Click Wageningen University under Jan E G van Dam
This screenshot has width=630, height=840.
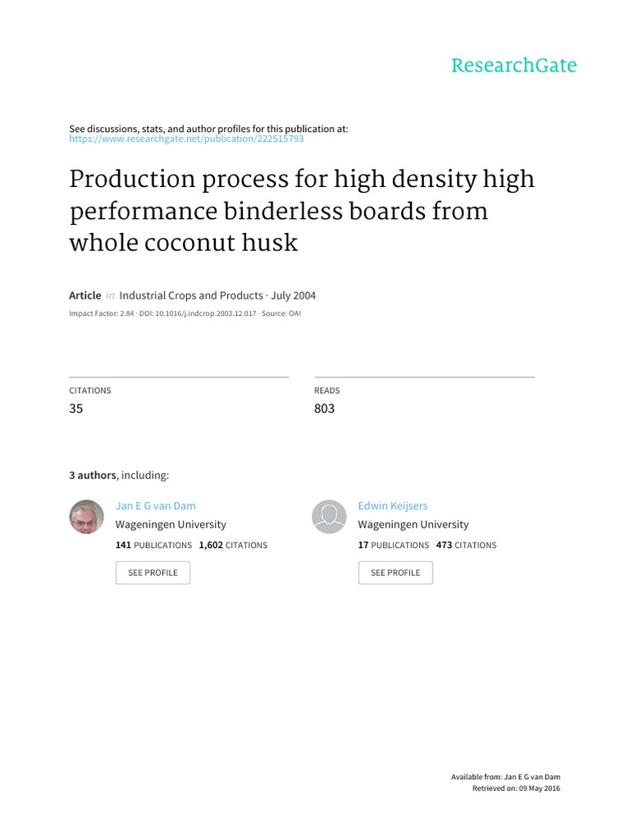[x=171, y=524]
